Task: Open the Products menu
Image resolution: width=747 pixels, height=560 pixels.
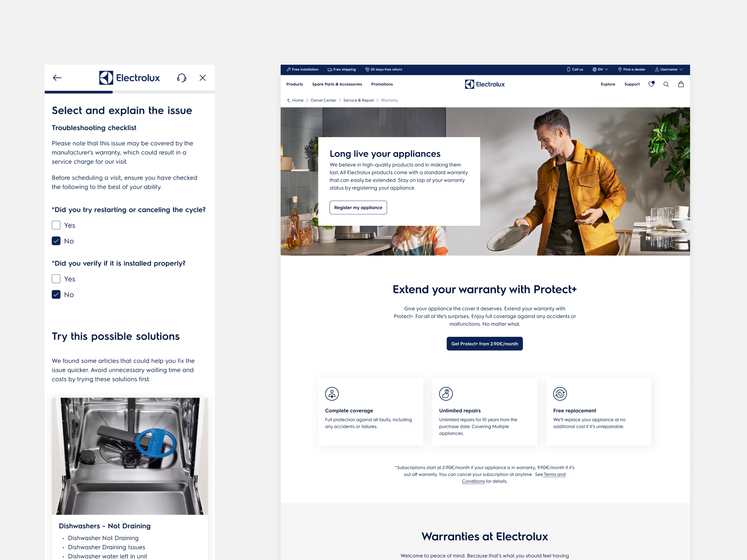Action: (295, 84)
